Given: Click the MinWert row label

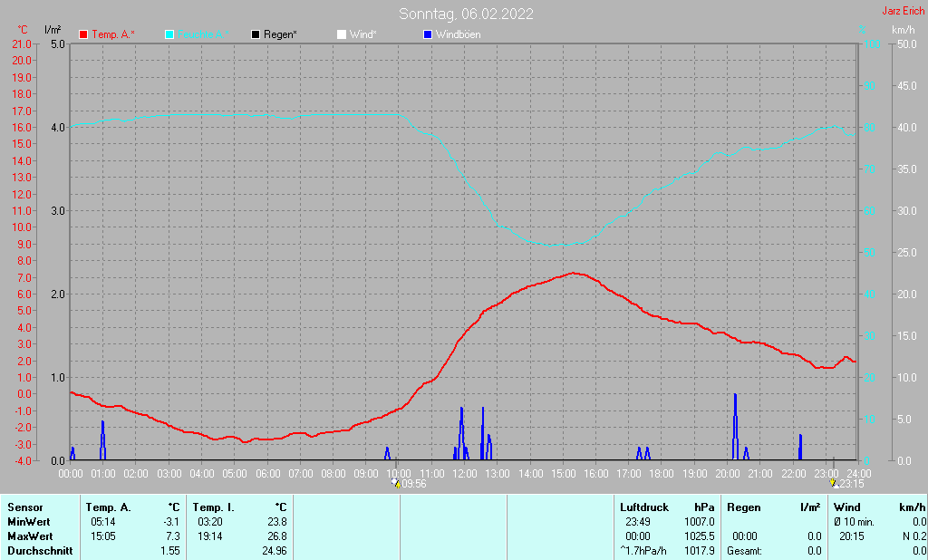Looking at the screenshot, I should click(28, 522).
